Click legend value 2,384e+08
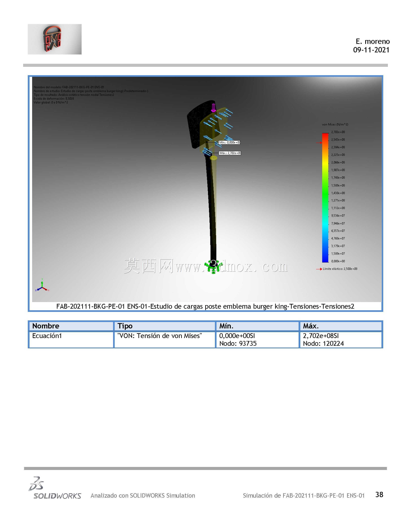The image size is (411, 532). [x=338, y=147]
